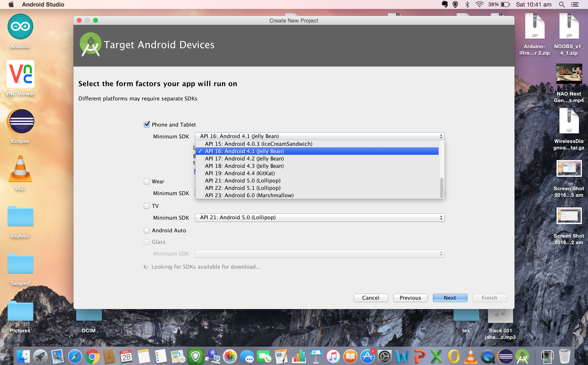Open Microsoft PowerPoint in the dock
The image size is (588, 365).
point(419,356)
